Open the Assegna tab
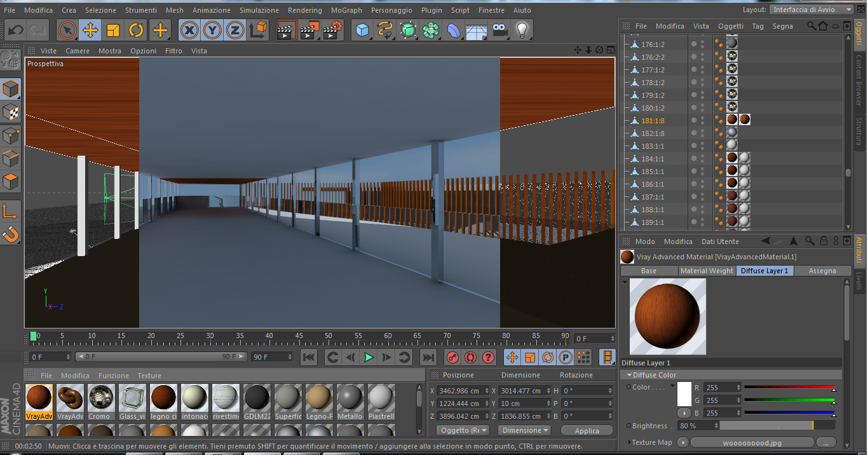This screenshot has height=455, width=868. pos(822,271)
